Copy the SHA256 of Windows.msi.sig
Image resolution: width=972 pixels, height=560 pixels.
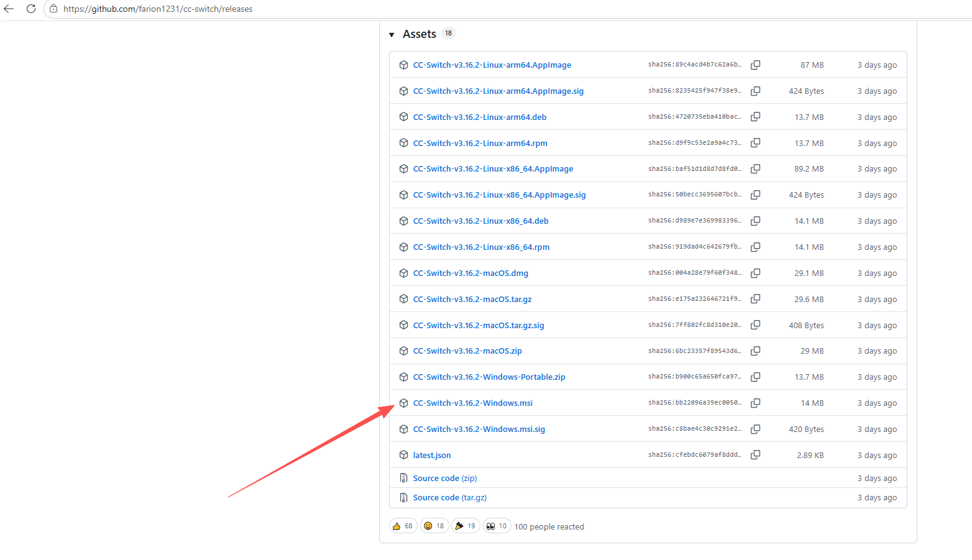(756, 429)
